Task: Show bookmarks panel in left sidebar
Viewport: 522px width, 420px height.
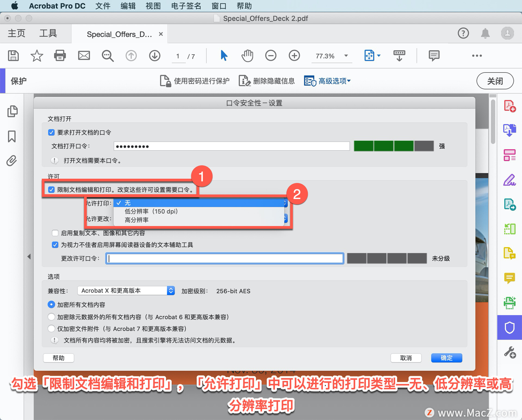Action: point(12,136)
